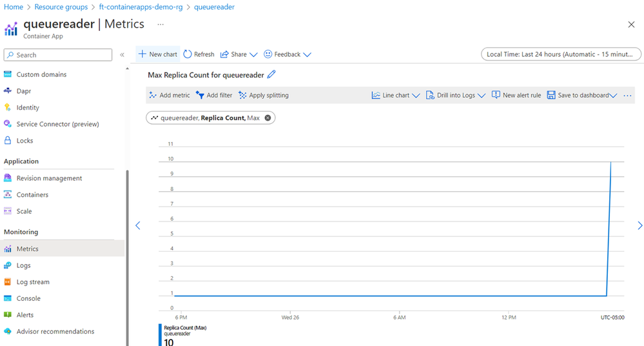Click the pencil icon to edit chart title

pos(271,74)
